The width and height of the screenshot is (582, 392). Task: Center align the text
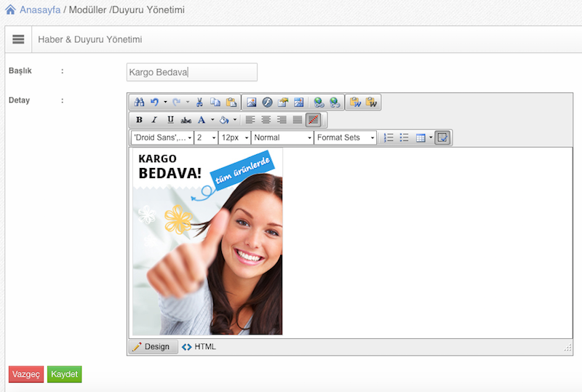[x=266, y=120]
